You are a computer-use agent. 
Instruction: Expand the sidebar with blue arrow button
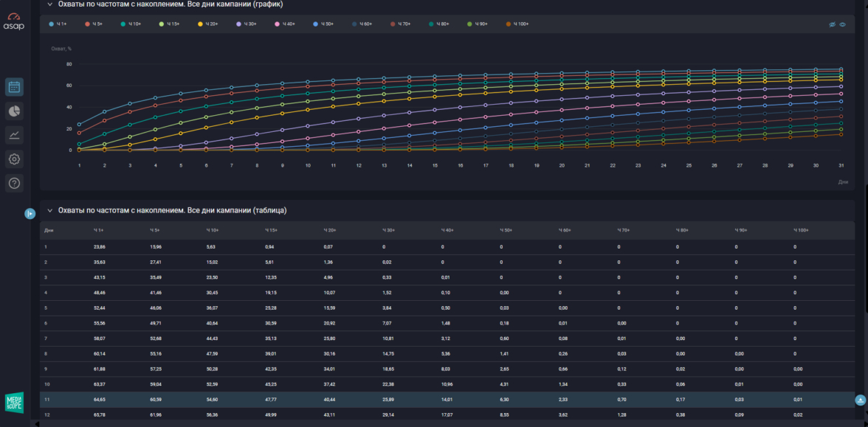pos(30,214)
